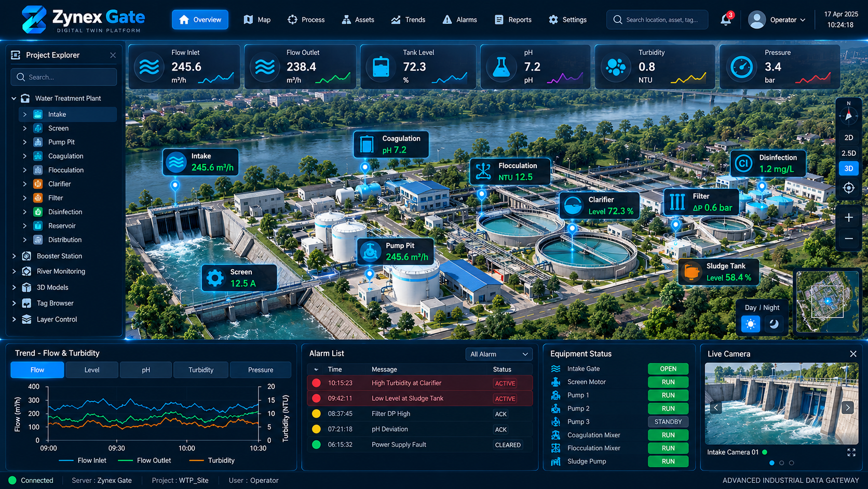
Task: Expand the River Monitoring node
Action: point(14,271)
